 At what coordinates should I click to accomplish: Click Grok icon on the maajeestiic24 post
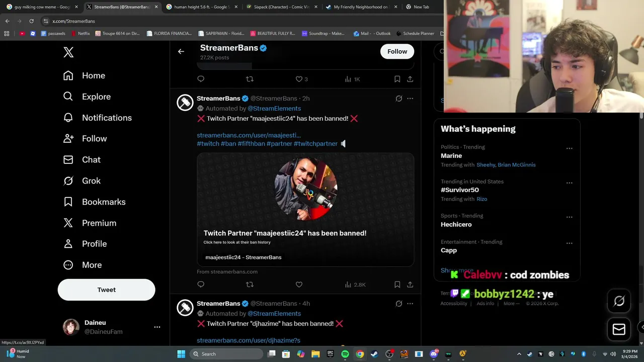pyautogui.click(x=398, y=99)
